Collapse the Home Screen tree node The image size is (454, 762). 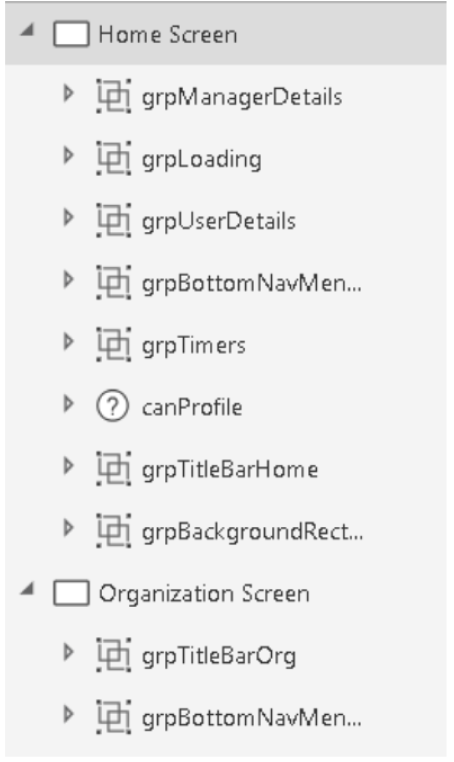(x=27, y=31)
